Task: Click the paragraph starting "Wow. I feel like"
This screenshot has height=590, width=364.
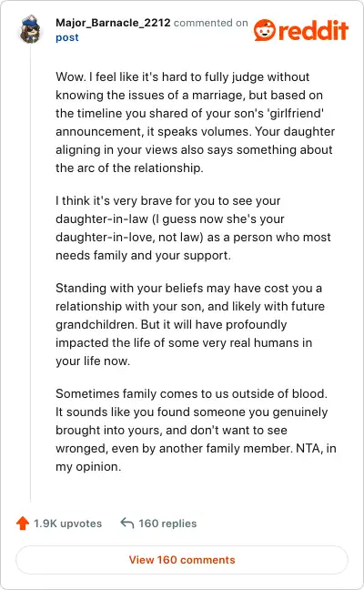Action: 195,122
